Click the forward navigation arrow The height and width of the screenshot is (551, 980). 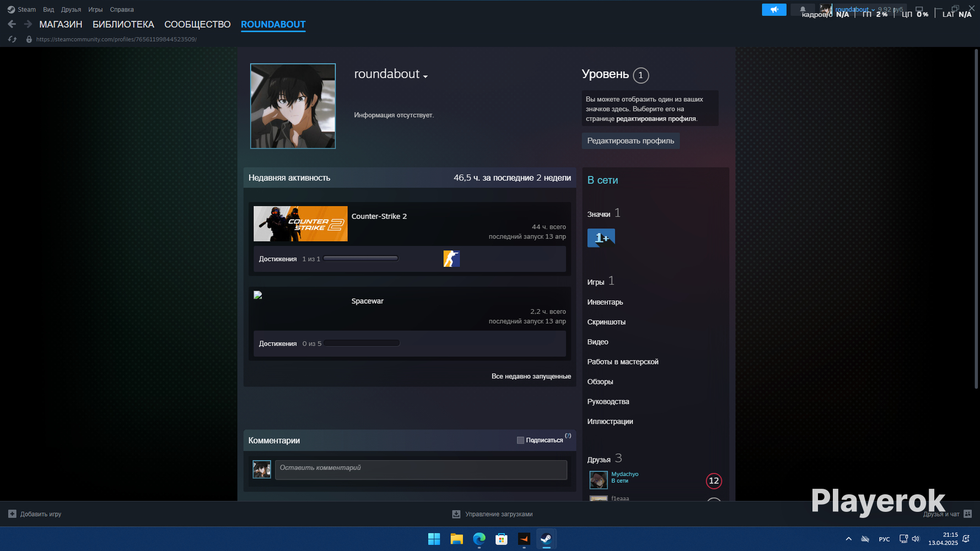click(28, 24)
